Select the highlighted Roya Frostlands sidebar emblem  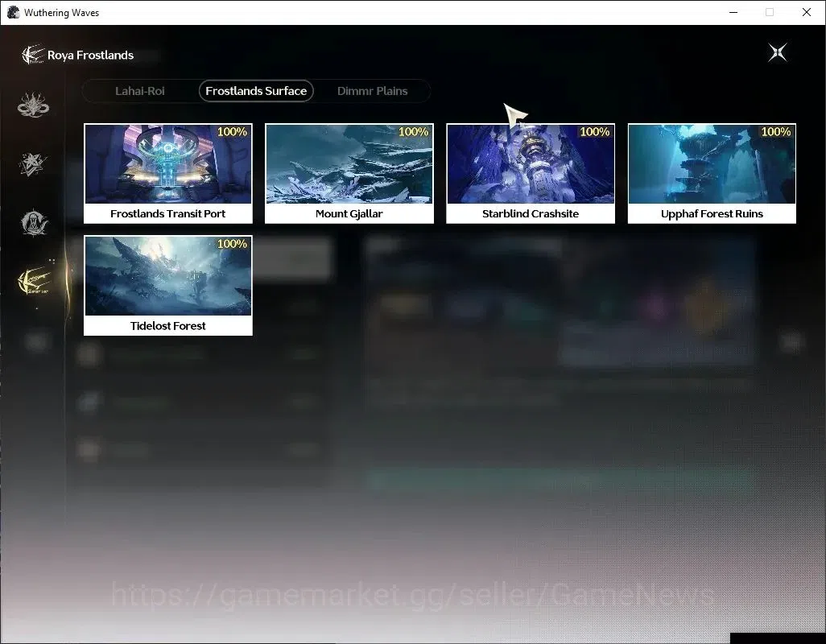pyautogui.click(x=35, y=281)
